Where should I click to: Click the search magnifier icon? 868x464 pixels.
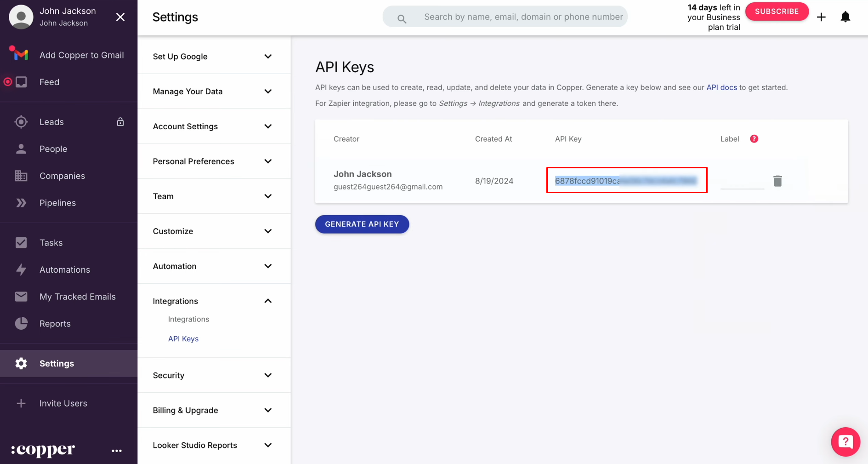tap(402, 19)
